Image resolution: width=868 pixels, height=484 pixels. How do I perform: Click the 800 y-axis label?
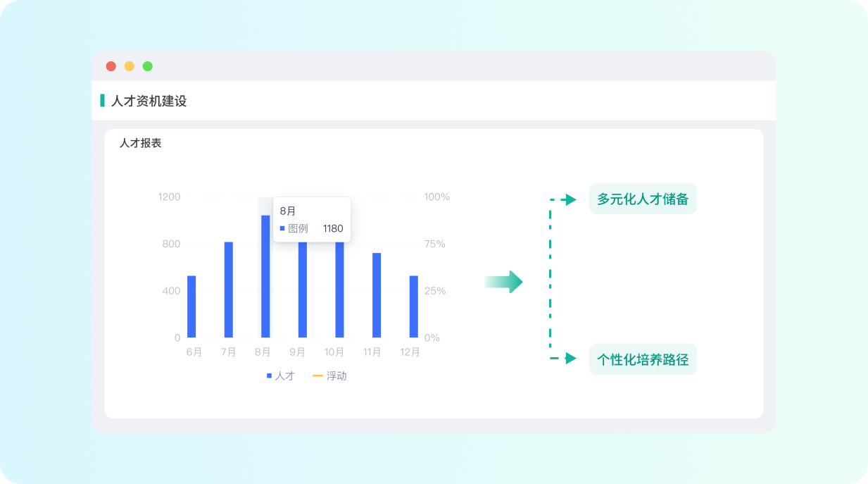[172, 244]
